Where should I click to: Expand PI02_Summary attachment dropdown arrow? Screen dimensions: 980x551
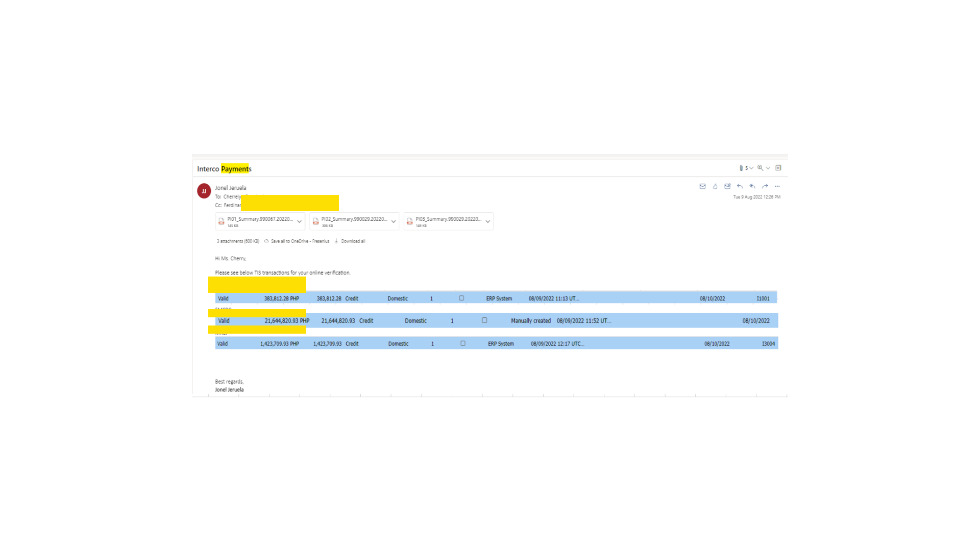pos(394,221)
